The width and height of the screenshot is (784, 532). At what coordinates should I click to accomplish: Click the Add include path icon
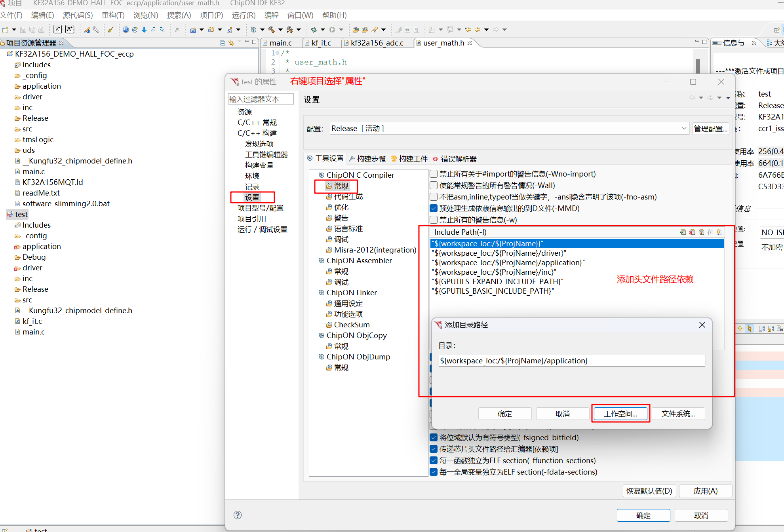683,232
